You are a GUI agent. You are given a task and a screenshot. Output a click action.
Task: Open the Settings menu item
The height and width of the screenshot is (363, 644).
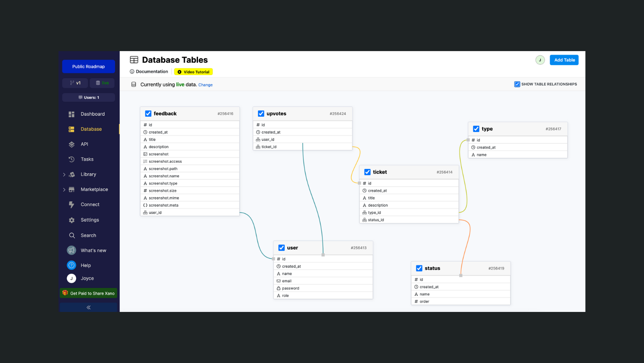pos(90,220)
